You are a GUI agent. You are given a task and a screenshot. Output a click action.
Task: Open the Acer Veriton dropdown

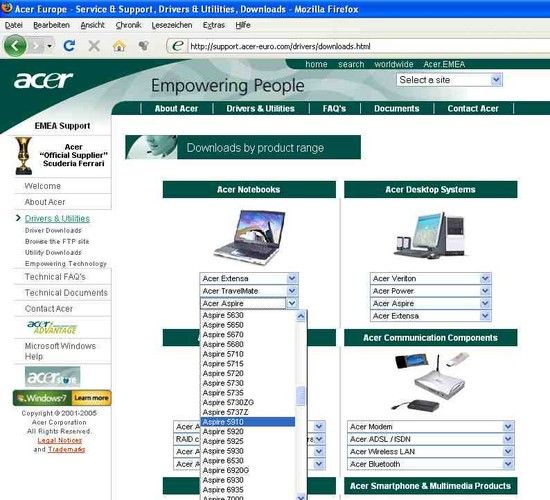coord(431,279)
